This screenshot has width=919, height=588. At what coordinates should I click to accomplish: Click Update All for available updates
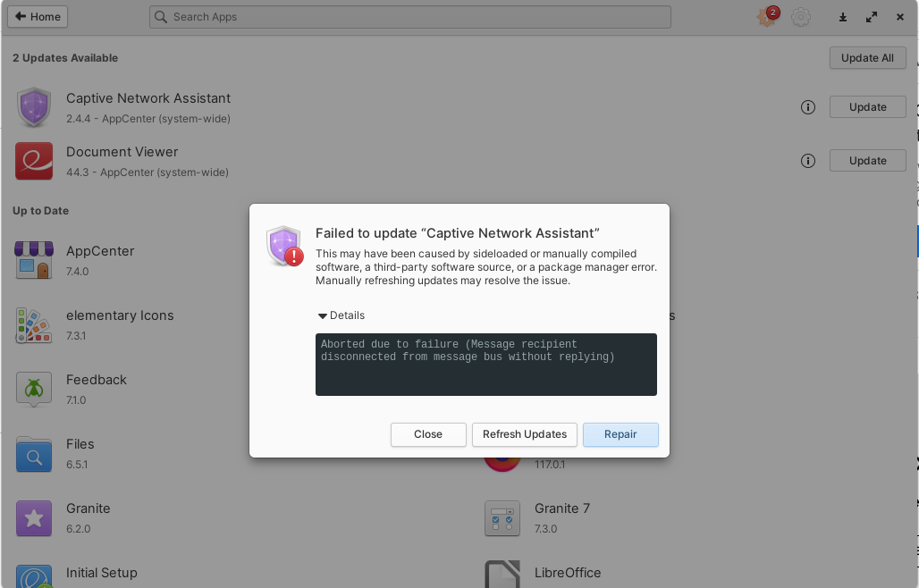[867, 57]
